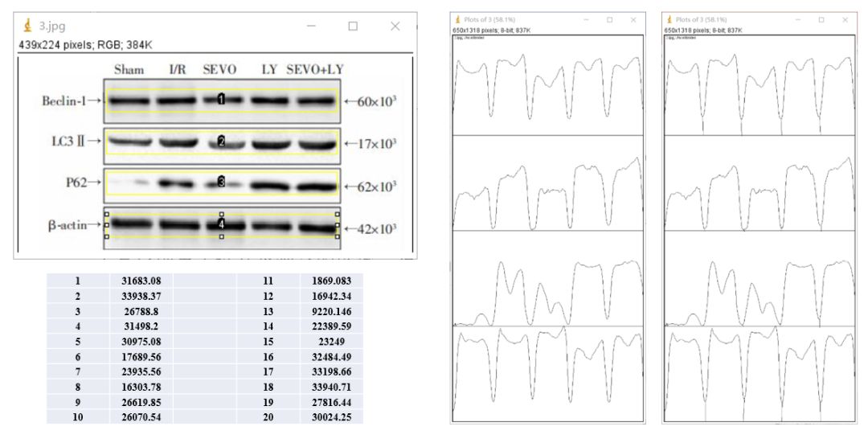
Task: Click the SEVO+LY lane header label
Action: (x=315, y=70)
